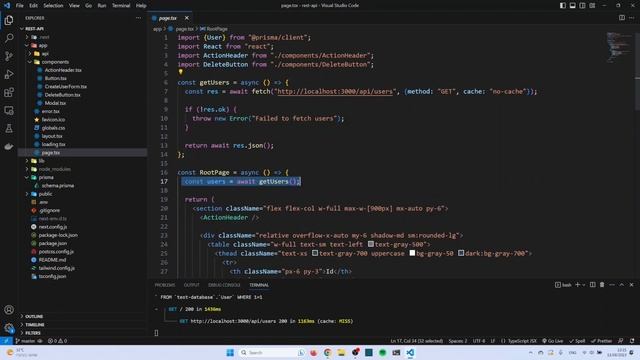
Task: Click Go Live in status bar
Action: coord(552,341)
